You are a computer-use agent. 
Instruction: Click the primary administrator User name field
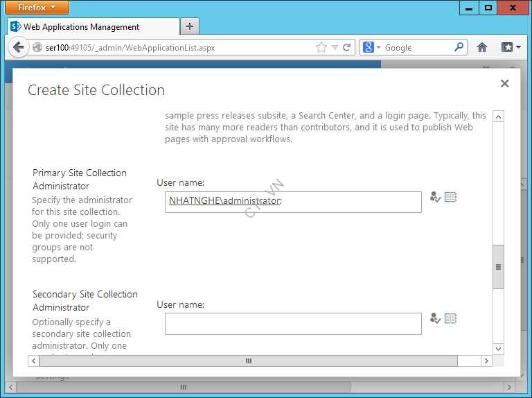tap(293, 202)
